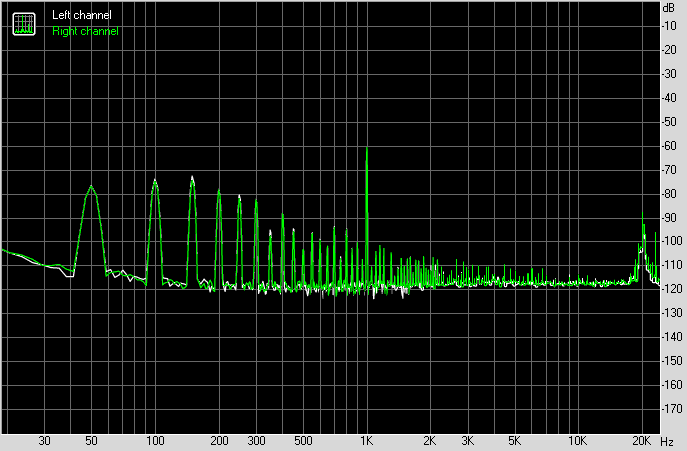The height and width of the screenshot is (451, 687).
Task: Click the '-150' dB axis value
Action: click(x=671, y=361)
